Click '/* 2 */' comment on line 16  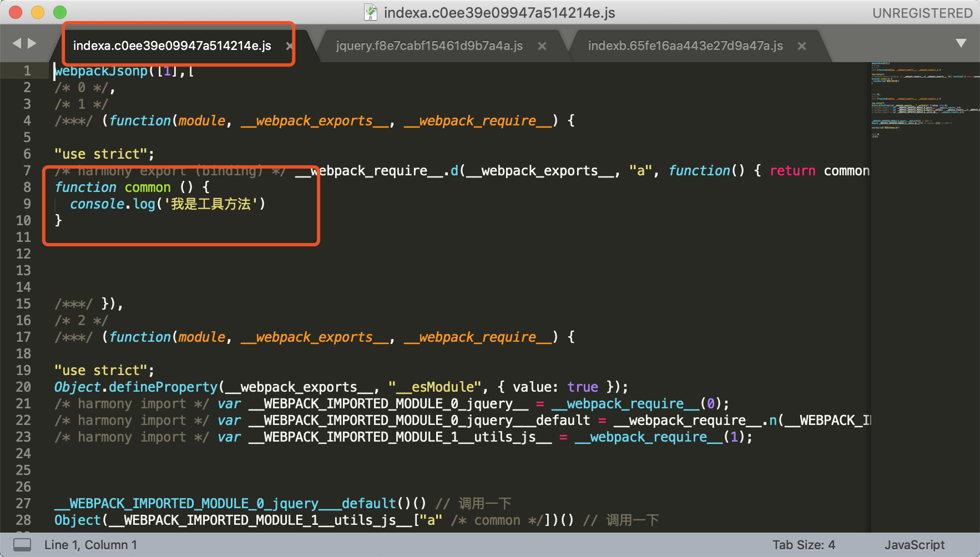pyautogui.click(x=81, y=321)
